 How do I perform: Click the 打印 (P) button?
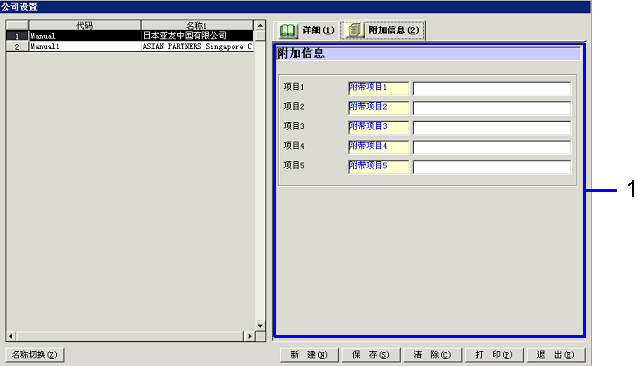pos(494,355)
